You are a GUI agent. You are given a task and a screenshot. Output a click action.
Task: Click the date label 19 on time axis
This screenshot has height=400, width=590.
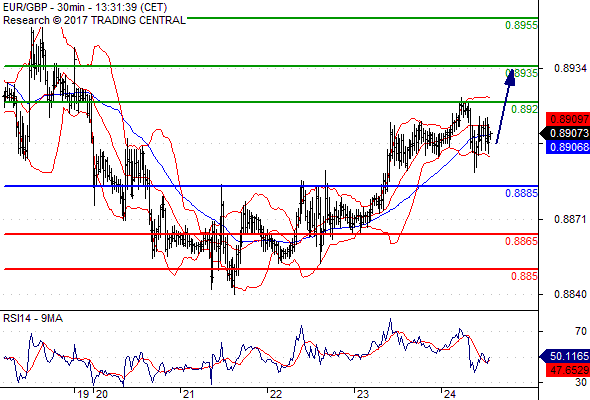[83, 394]
